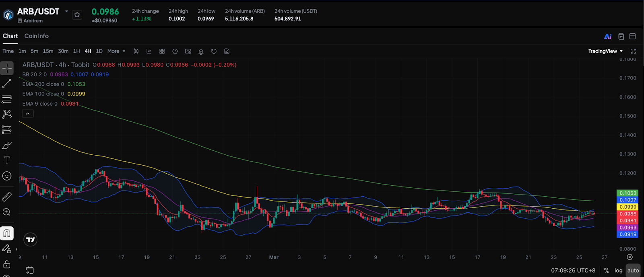Toggle log scale on price axis
644x277 pixels.
click(x=619, y=271)
